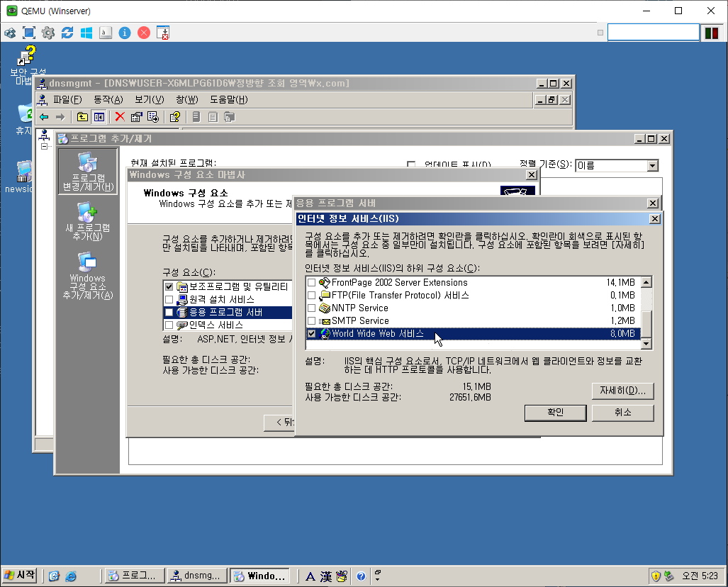Click IIS components list scroll up arrow

pyautogui.click(x=646, y=282)
